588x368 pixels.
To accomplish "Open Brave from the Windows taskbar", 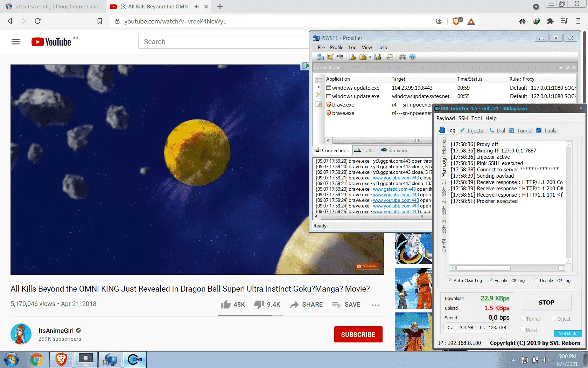I will [x=61, y=360].
